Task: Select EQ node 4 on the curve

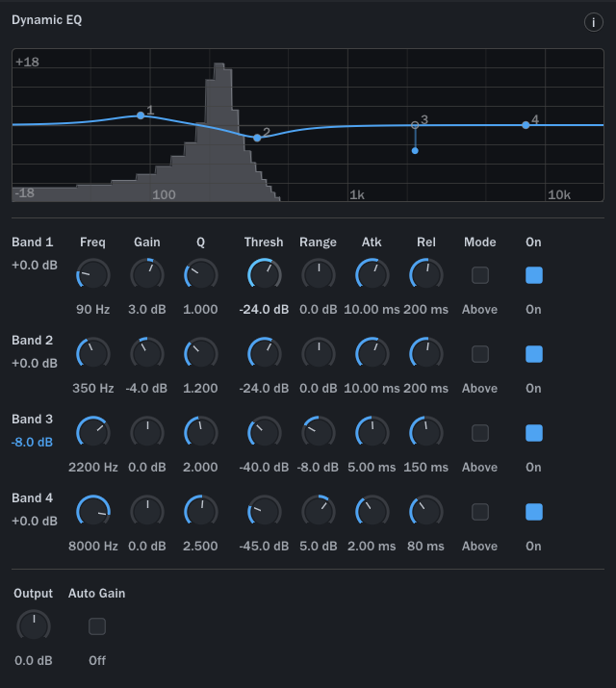Action: click(526, 125)
